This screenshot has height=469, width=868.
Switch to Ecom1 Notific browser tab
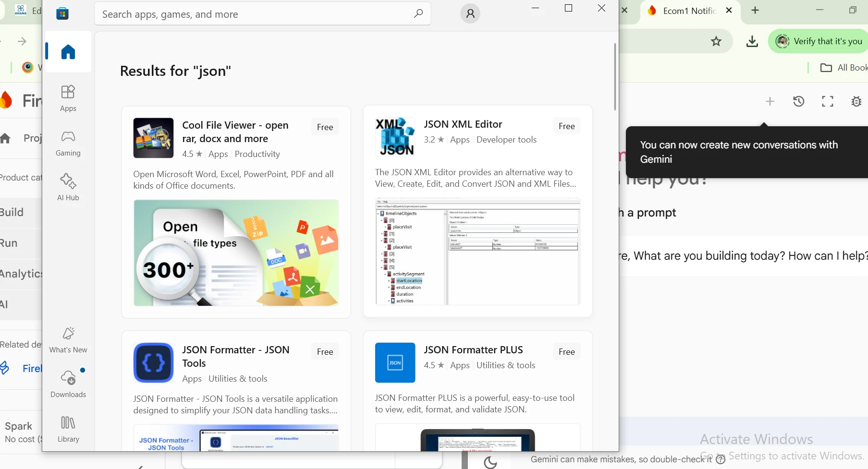[x=690, y=11]
